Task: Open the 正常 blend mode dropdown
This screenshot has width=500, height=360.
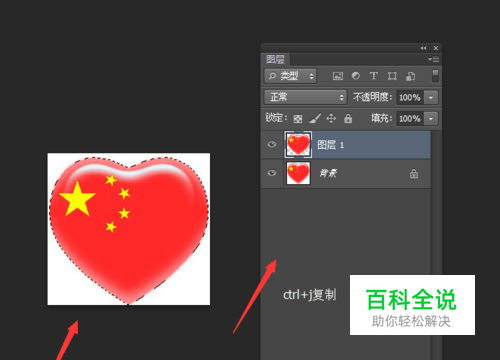Action: pyautogui.click(x=306, y=97)
